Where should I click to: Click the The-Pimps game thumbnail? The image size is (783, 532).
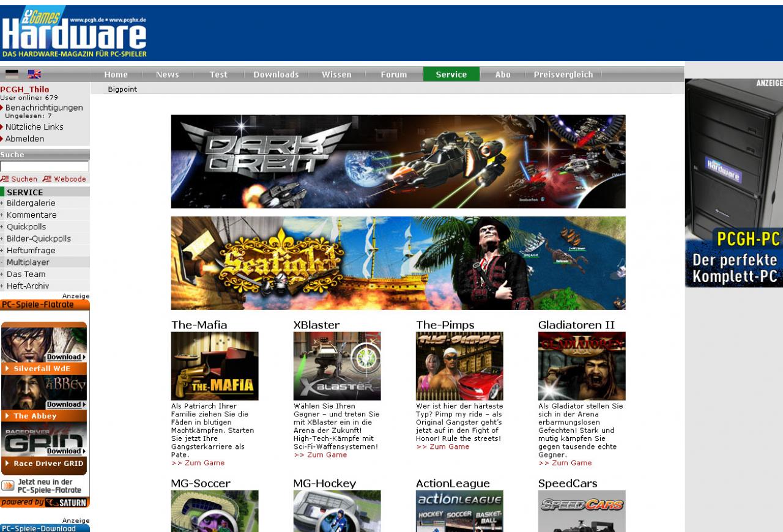point(459,366)
